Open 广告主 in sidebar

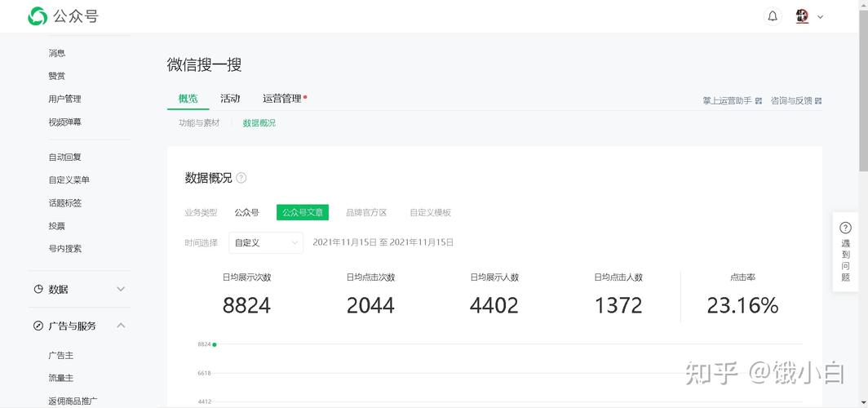[x=61, y=356]
